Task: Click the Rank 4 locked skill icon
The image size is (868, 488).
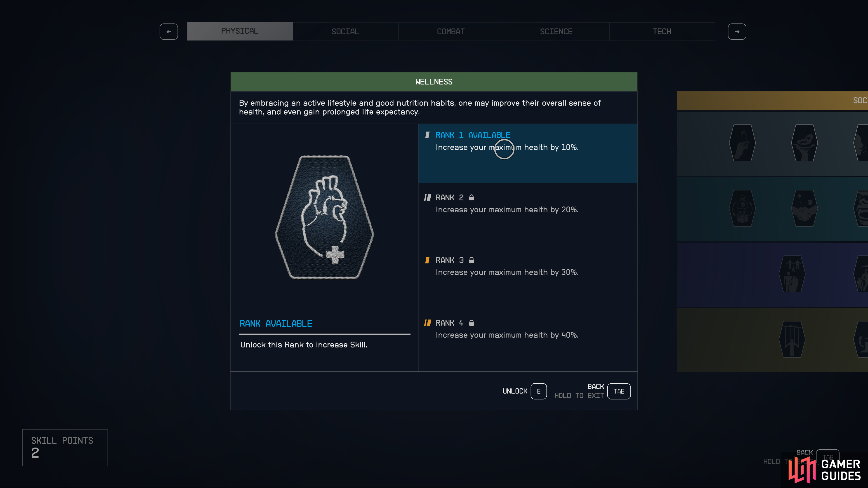Action: (x=472, y=322)
